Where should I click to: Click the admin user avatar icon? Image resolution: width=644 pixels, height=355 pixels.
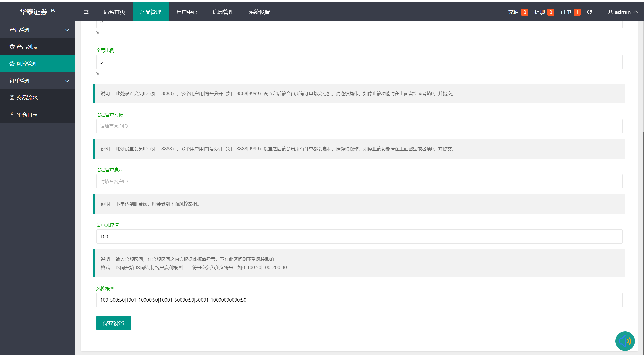(610, 12)
